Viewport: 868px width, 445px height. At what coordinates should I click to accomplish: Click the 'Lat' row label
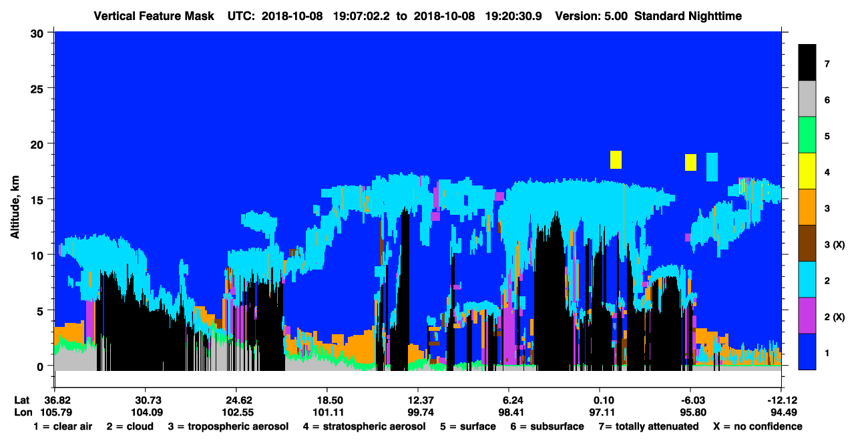[22, 400]
